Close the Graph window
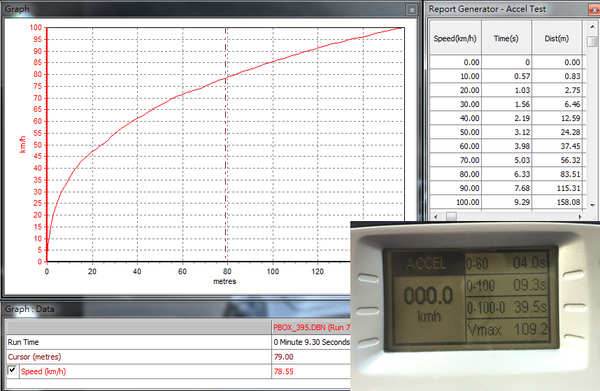The height and width of the screenshot is (391, 600). coord(412,10)
